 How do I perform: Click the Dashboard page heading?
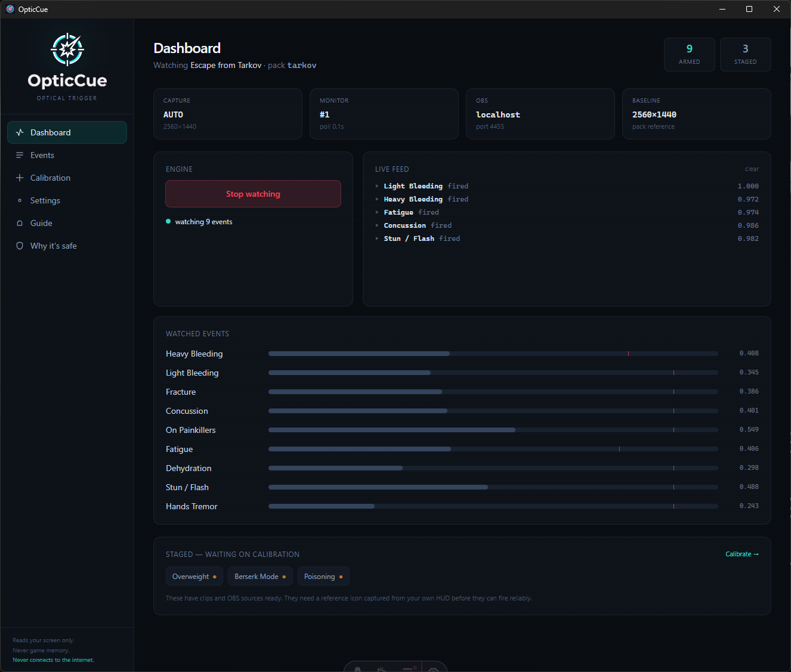pyautogui.click(x=187, y=48)
